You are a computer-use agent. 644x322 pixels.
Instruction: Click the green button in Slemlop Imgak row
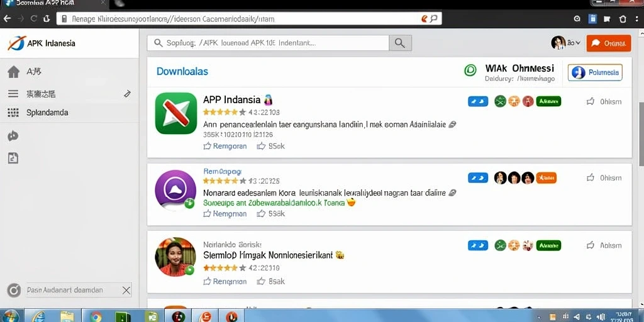[548, 246]
